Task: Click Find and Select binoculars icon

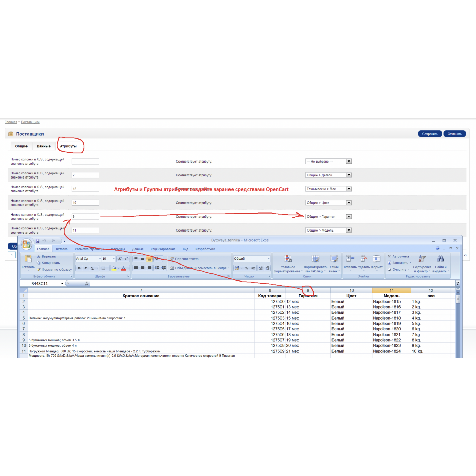Action: coord(440,259)
